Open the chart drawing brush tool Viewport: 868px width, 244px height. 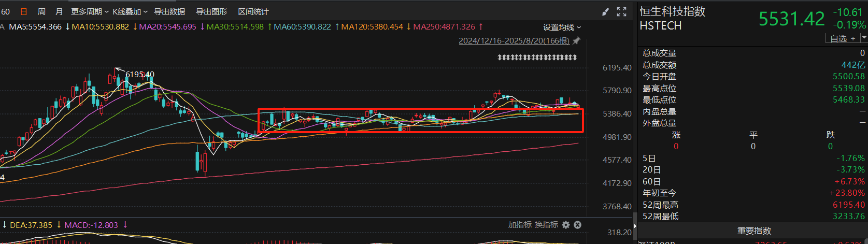click(605, 12)
